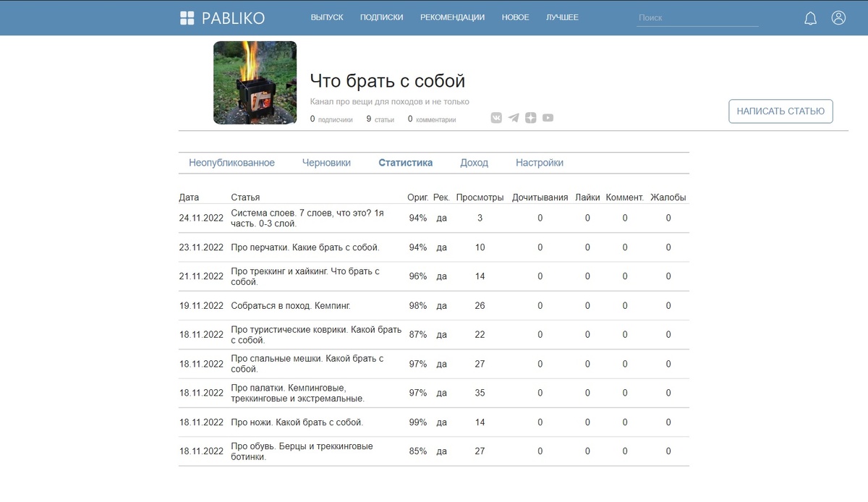Click the 10 views value

pyautogui.click(x=480, y=247)
